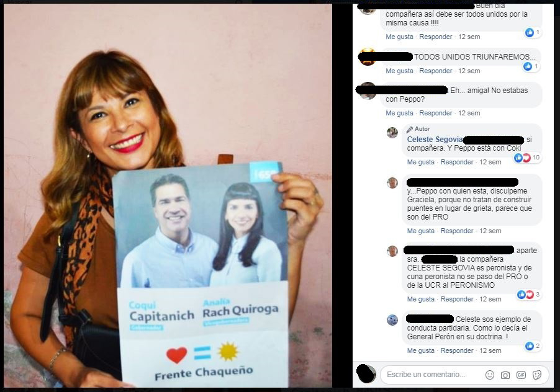This screenshot has height=392, width=560.
Task: Reply to the comment about construir puentes
Action: (457, 231)
